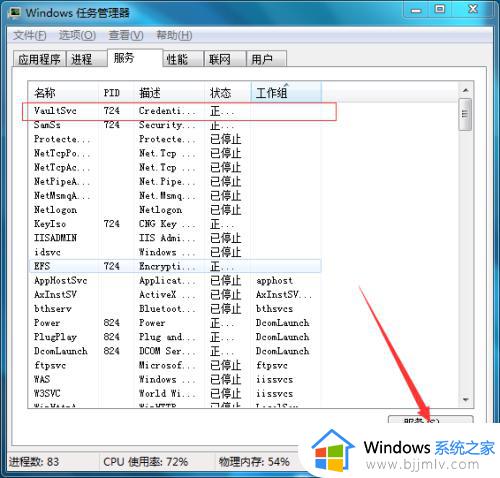Click the scroll down arrow of services list

[466, 399]
